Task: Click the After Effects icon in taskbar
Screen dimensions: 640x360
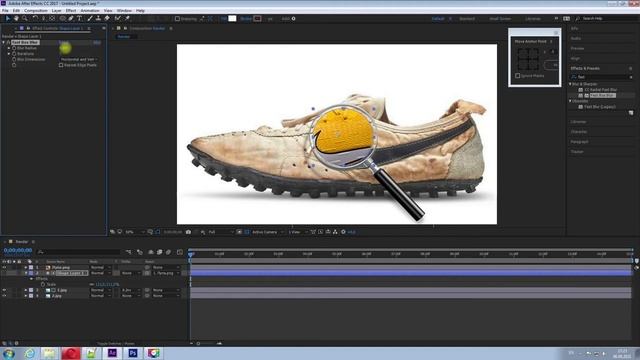Action: click(112, 353)
